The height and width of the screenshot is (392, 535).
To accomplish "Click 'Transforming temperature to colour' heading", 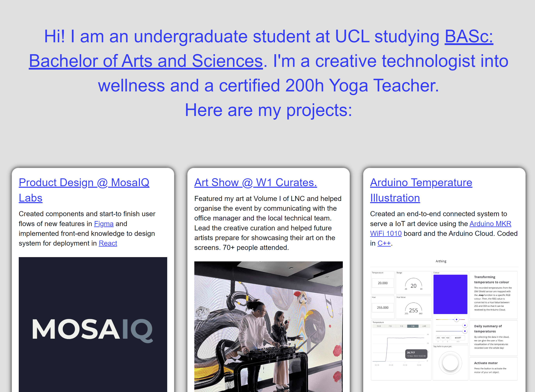I will pos(491,280).
